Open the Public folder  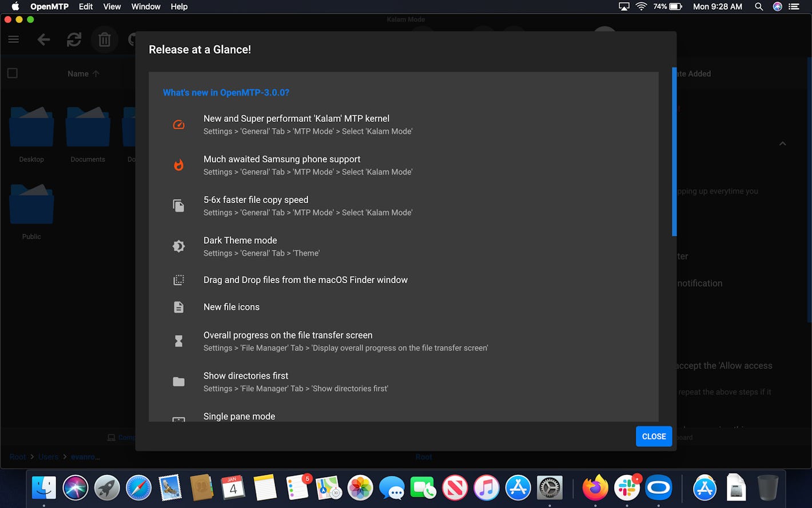31,204
